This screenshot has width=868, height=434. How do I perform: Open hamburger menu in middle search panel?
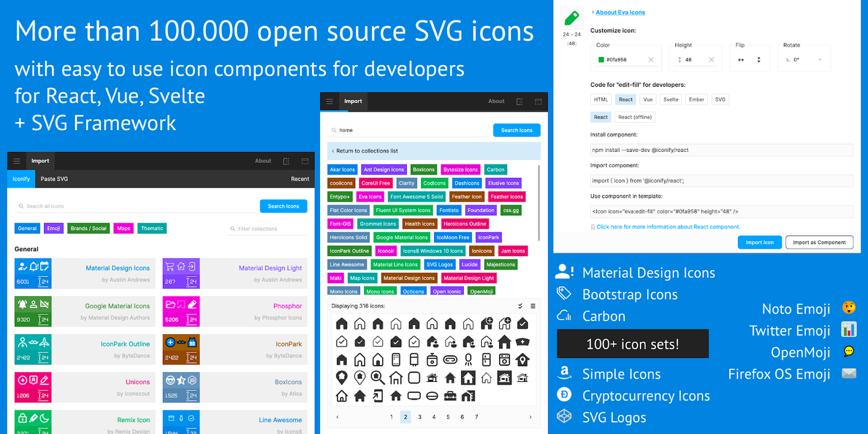coord(329,102)
